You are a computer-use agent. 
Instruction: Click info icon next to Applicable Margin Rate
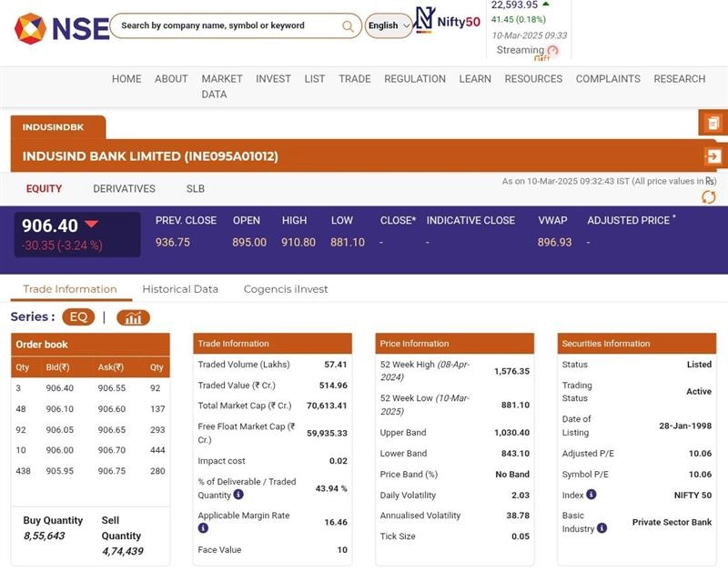pos(203,528)
